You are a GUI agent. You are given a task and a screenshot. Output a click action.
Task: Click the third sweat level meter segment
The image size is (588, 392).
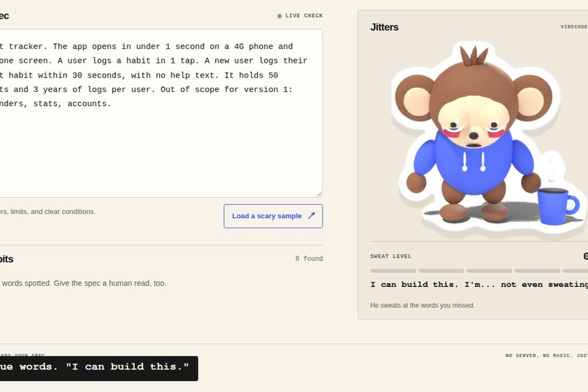point(489,271)
